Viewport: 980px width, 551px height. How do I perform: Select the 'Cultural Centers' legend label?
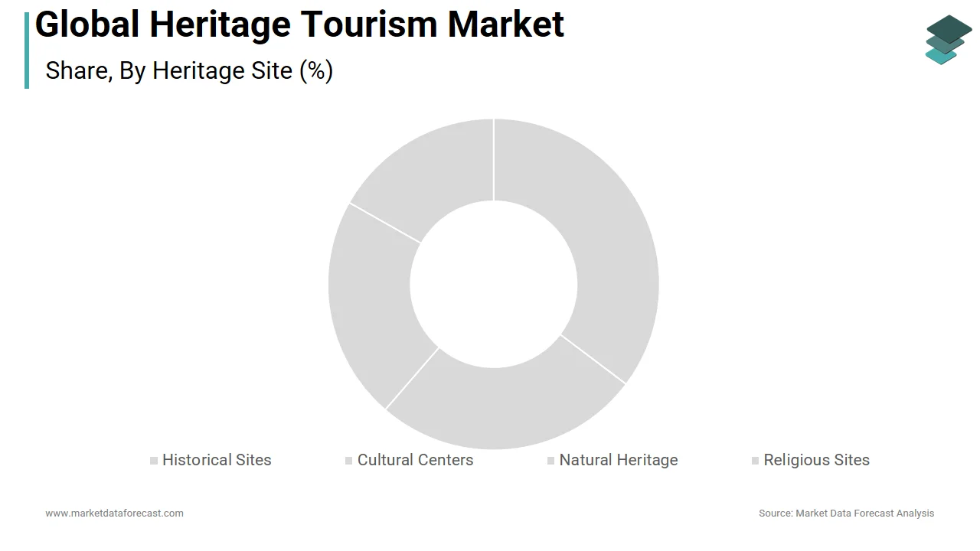coord(415,460)
